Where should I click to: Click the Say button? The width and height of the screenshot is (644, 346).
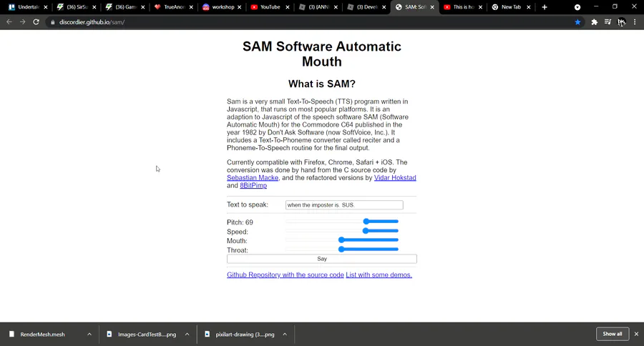[x=322, y=259]
